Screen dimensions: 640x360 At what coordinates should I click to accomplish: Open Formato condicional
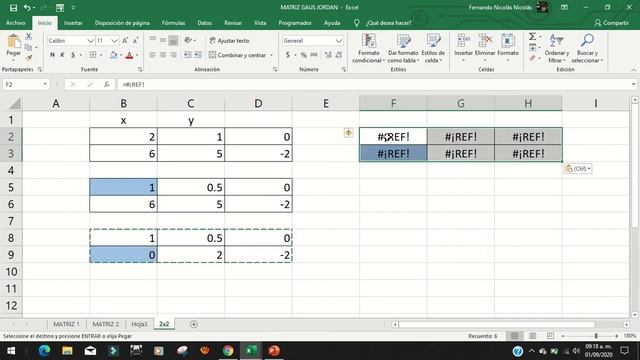369,48
